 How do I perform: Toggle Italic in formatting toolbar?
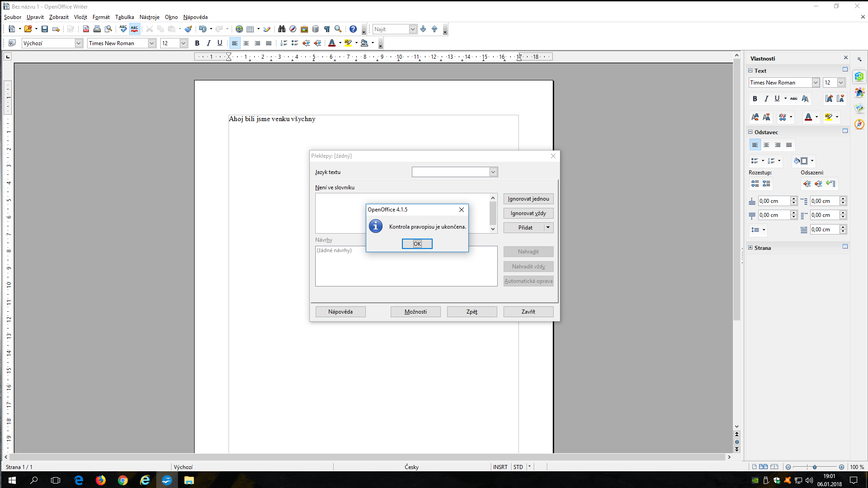tap(208, 43)
